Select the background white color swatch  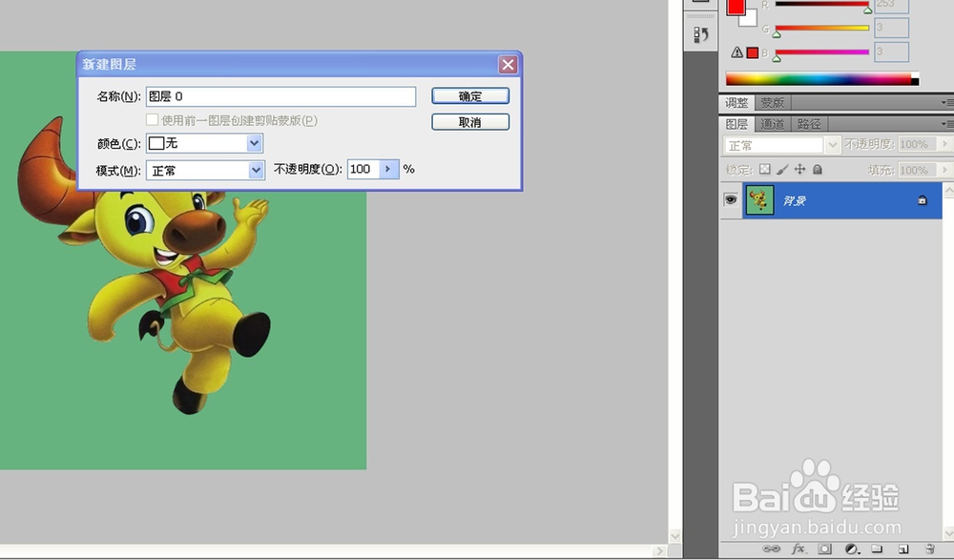[750, 20]
